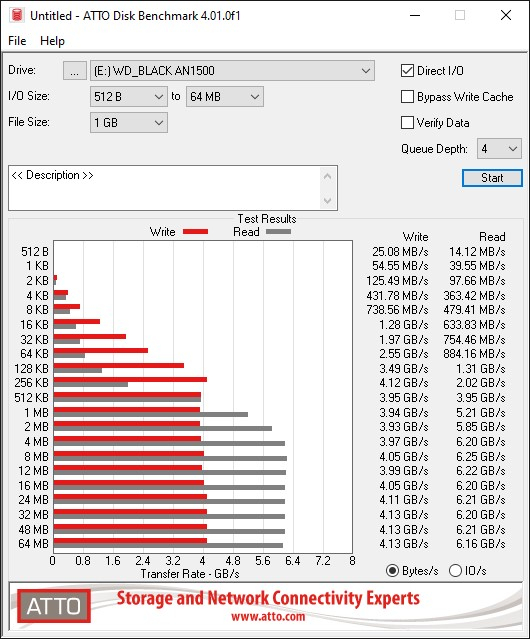Click the ATTO Disk Benchmark app icon in title bar
Image resolution: width=530 pixels, height=639 pixels.
[17, 15]
